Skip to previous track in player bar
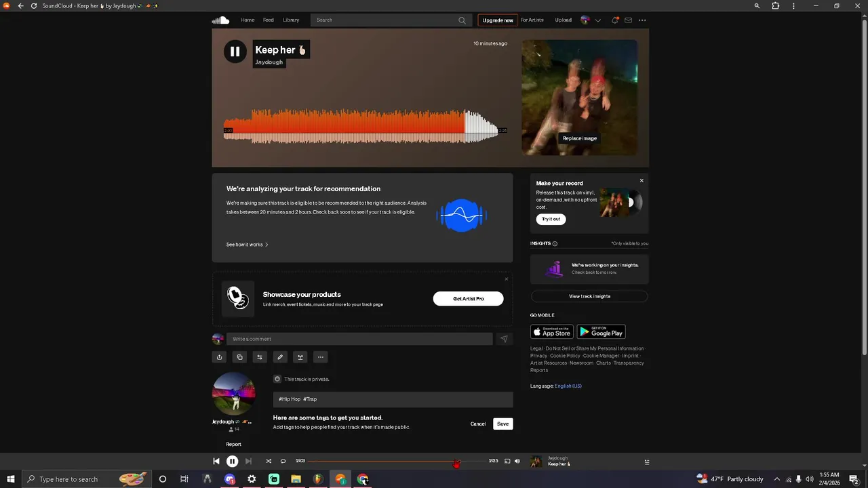Image resolution: width=868 pixels, height=488 pixels. (x=216, y=461)
